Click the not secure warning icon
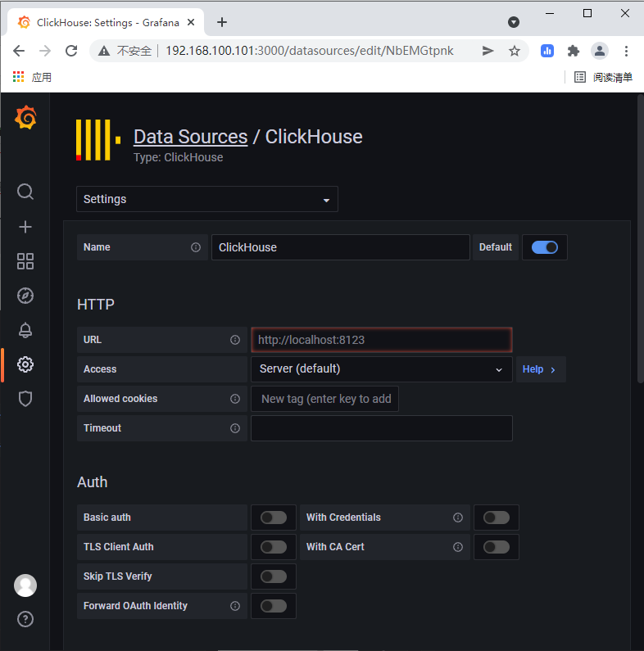Image resolution: width=644 pixels, height=651 pixels. (x=104, y=51)
